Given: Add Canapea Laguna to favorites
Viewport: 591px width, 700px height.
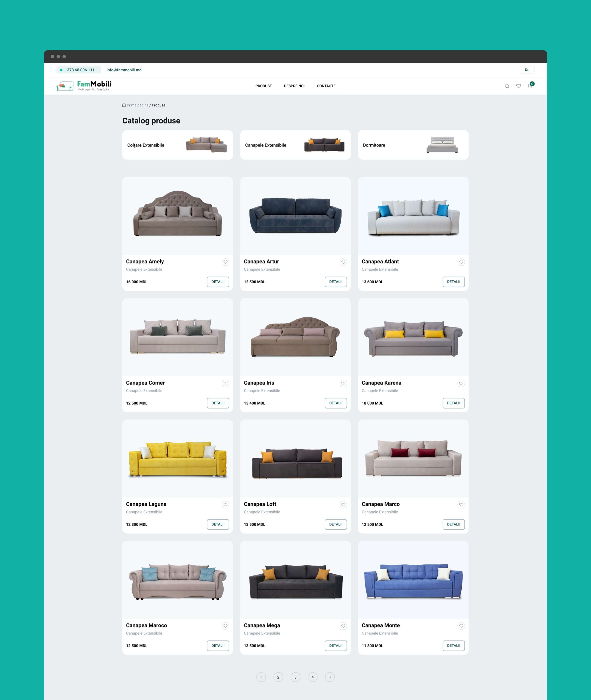Looking at the screenshot, I should [226, 505].
